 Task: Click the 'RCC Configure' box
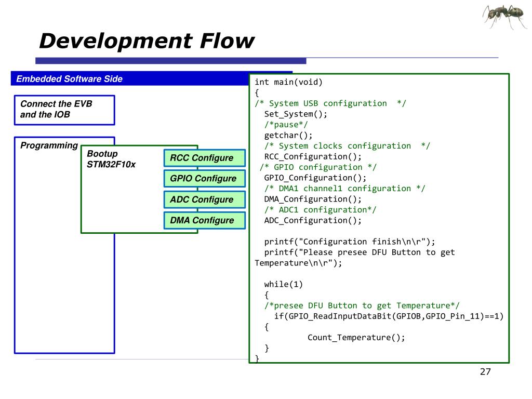(205, 158)
